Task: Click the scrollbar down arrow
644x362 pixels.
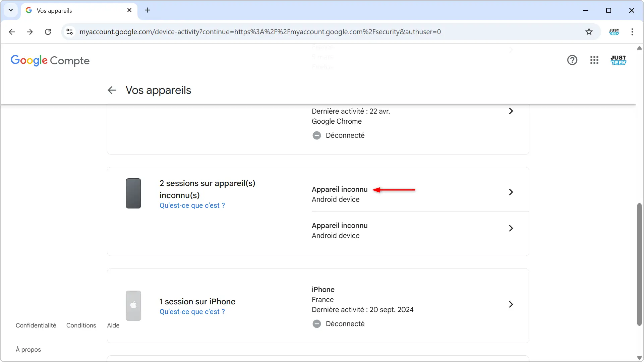Action: (639, 358)
